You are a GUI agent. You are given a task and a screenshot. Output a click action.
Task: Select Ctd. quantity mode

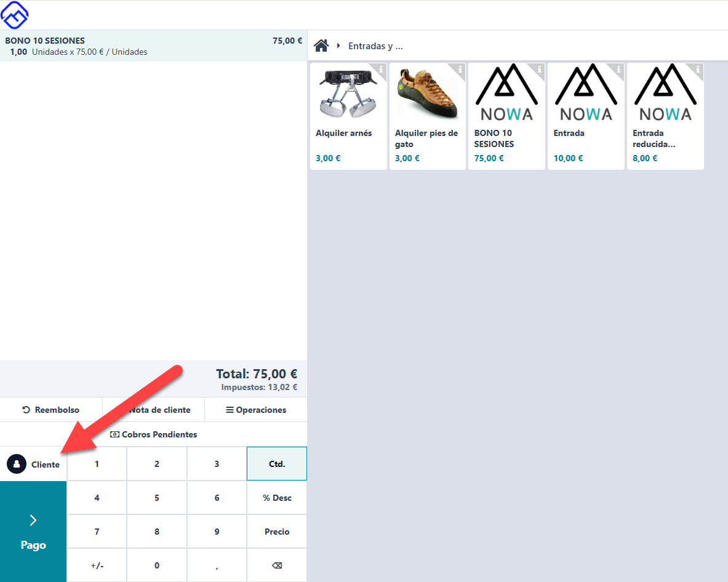(277, 464)
